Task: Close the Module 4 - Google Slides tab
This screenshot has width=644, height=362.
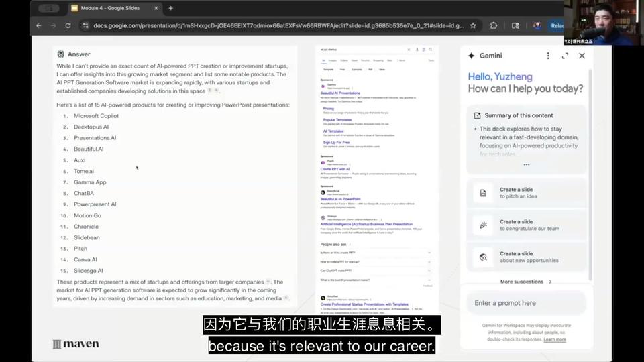Action: [x=156, y=8]
